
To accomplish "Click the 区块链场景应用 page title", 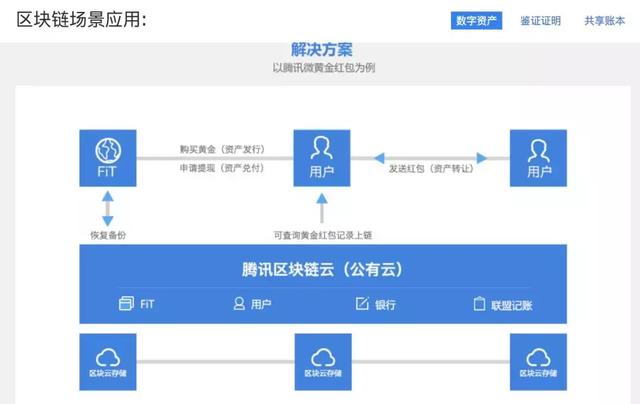I will click(x=82, y=20).
